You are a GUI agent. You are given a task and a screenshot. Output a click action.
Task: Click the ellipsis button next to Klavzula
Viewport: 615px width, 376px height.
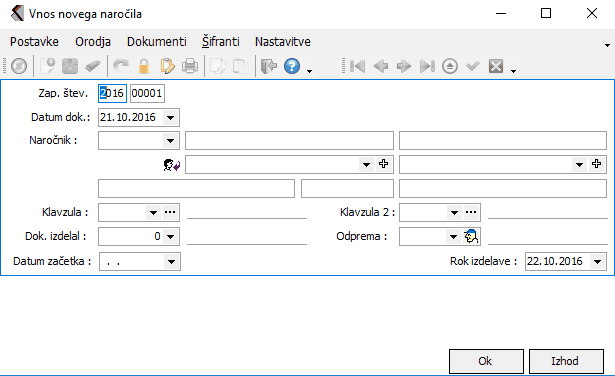tap(170, 212)
